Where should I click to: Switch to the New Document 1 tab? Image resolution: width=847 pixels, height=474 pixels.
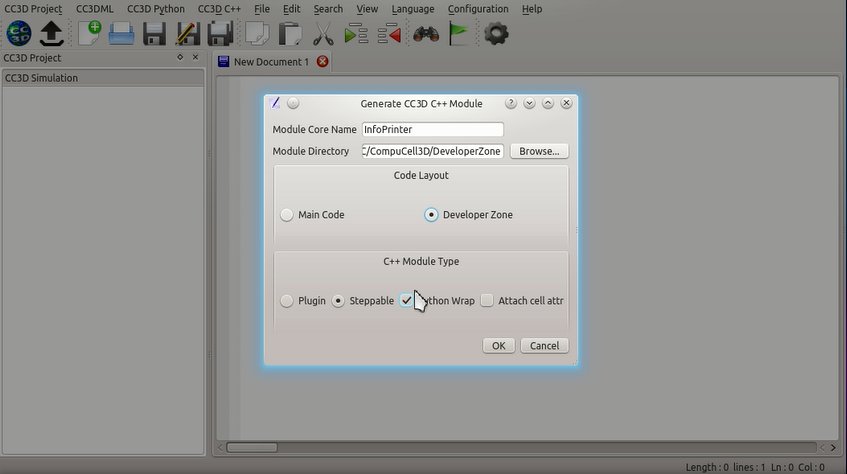(x=270, y=62)
